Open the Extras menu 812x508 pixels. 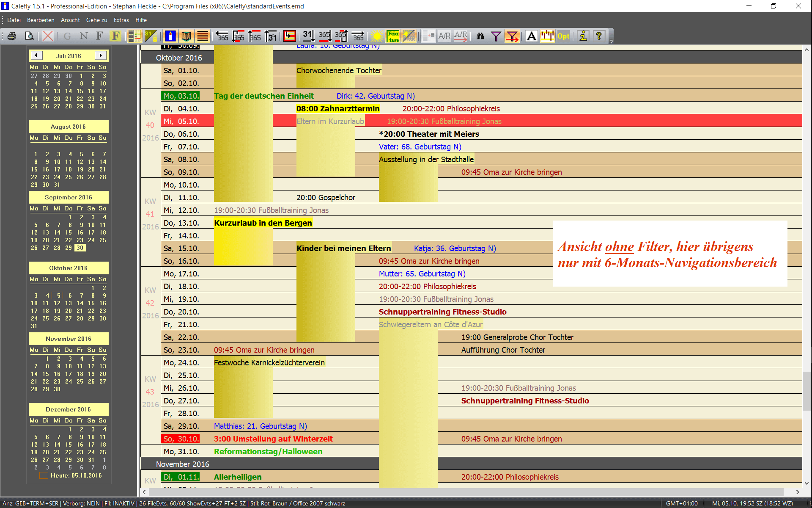coord(121,20)
